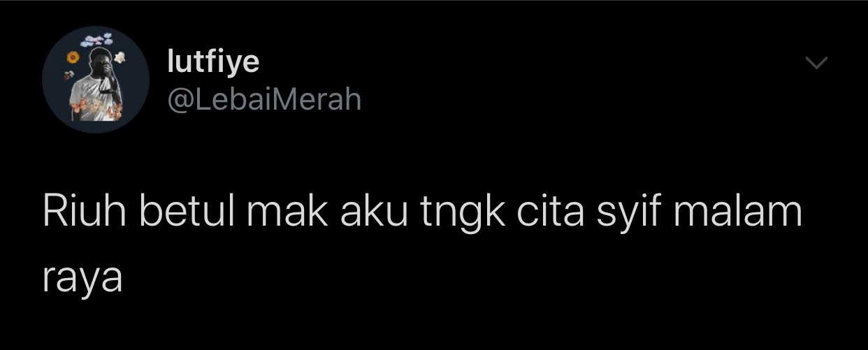
Task: Open the lutfiye display name link
Action: point(214,62)
